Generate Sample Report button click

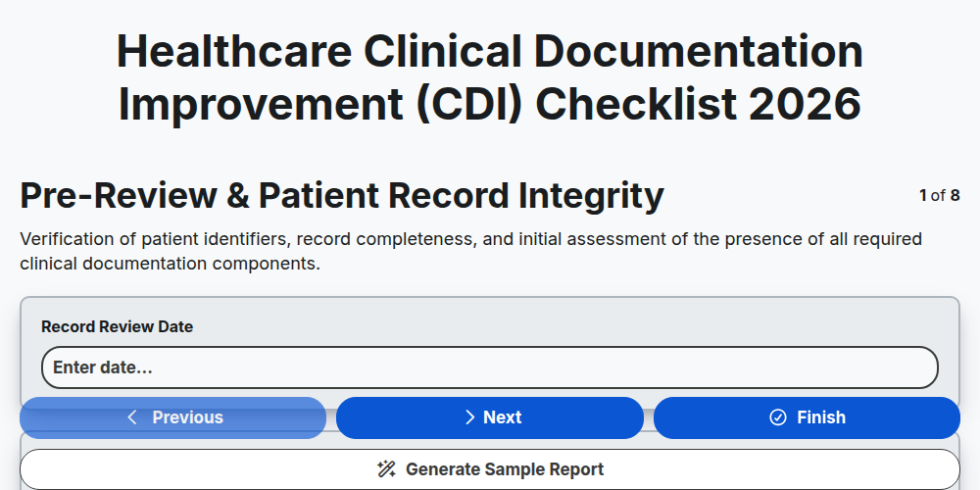point(490,469)
